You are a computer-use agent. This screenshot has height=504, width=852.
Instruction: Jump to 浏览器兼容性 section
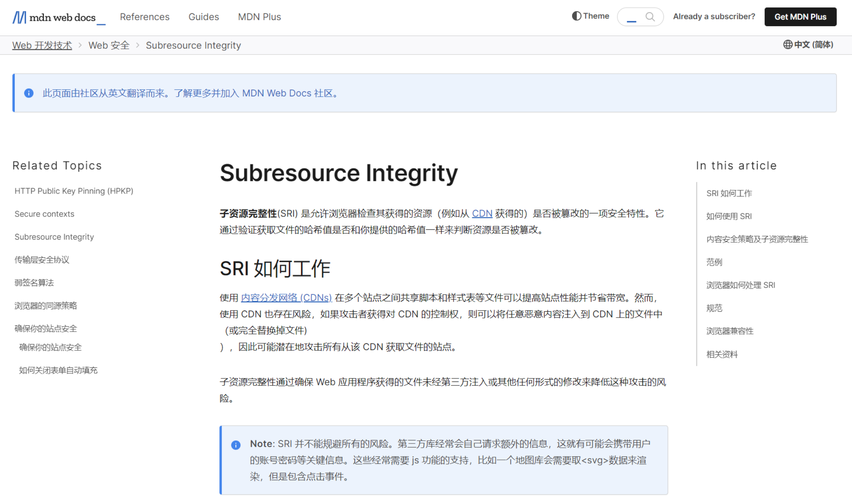(x=729, y=331)
